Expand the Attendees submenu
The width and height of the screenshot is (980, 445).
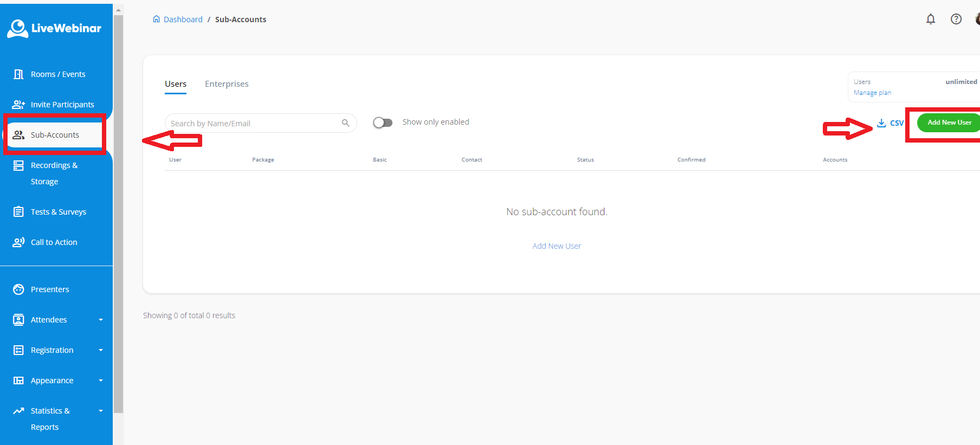coord(100,320)
